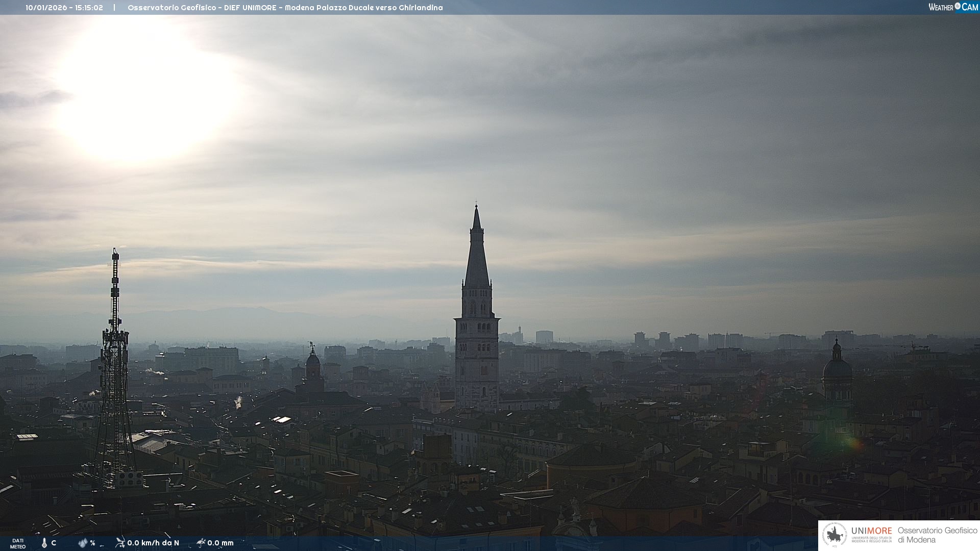The height and width of the screenshot is (551, 980).
Task: Click the bright sun in the sky
Action: [x=145, y=89]
